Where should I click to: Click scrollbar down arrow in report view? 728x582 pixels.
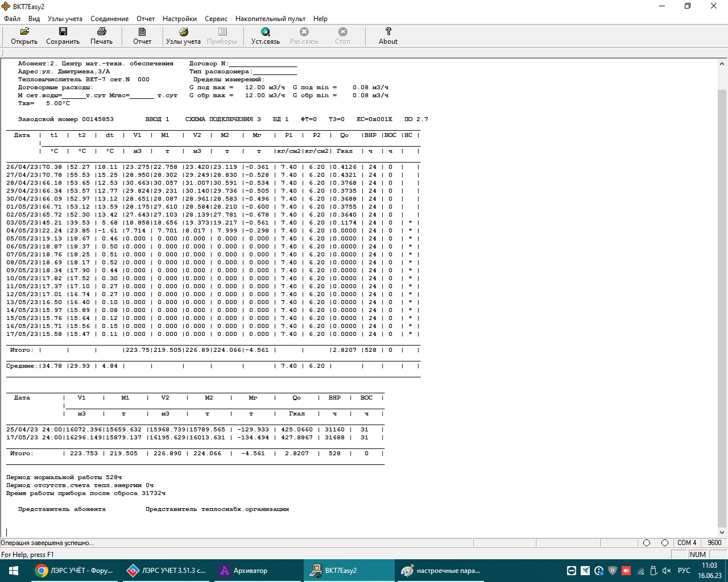tap(722, 533)
